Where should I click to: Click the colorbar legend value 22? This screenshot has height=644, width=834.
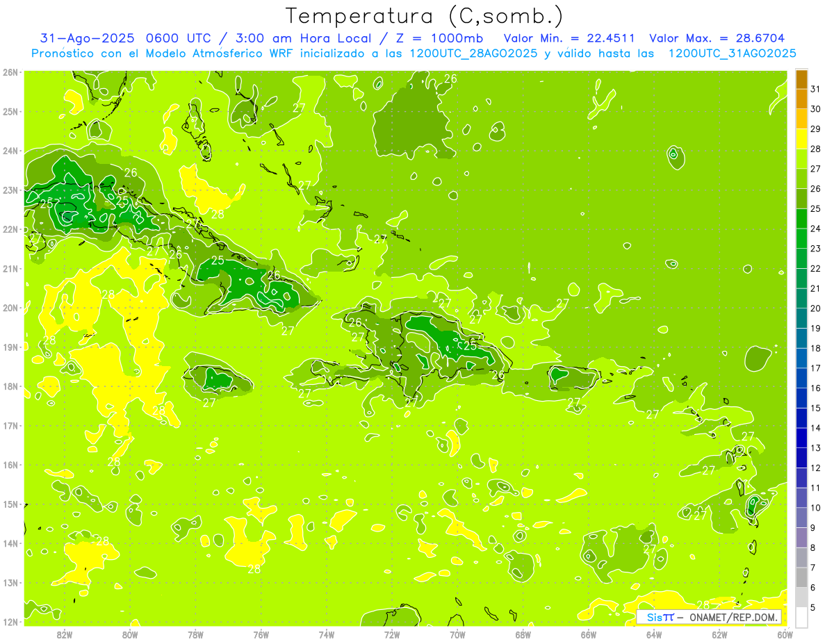coord(816,268)
